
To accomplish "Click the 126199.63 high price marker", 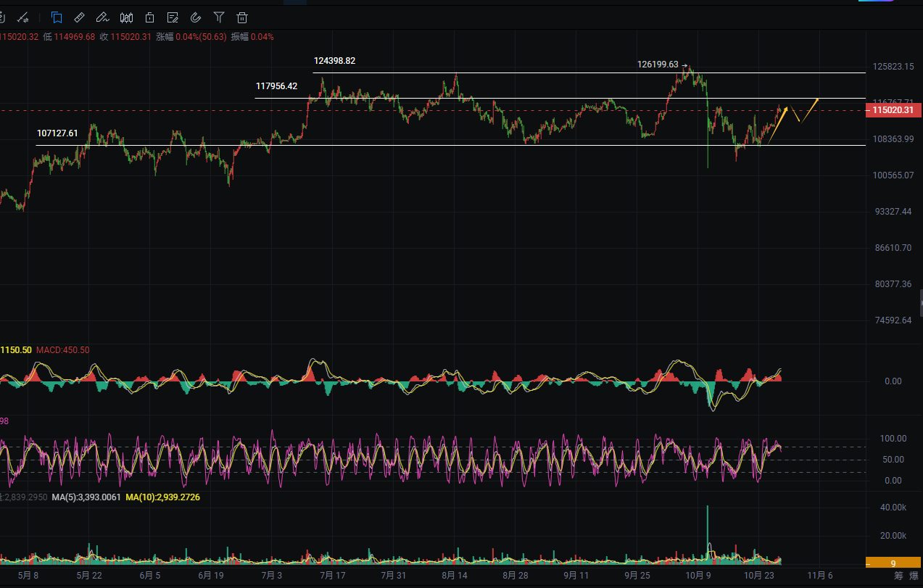I will [x=658, y=65].
